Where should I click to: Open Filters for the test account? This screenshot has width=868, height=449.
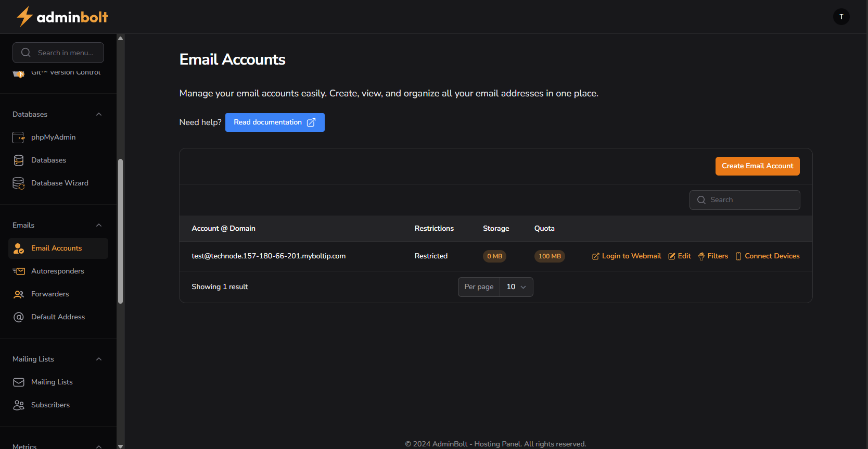pos(713,256)
